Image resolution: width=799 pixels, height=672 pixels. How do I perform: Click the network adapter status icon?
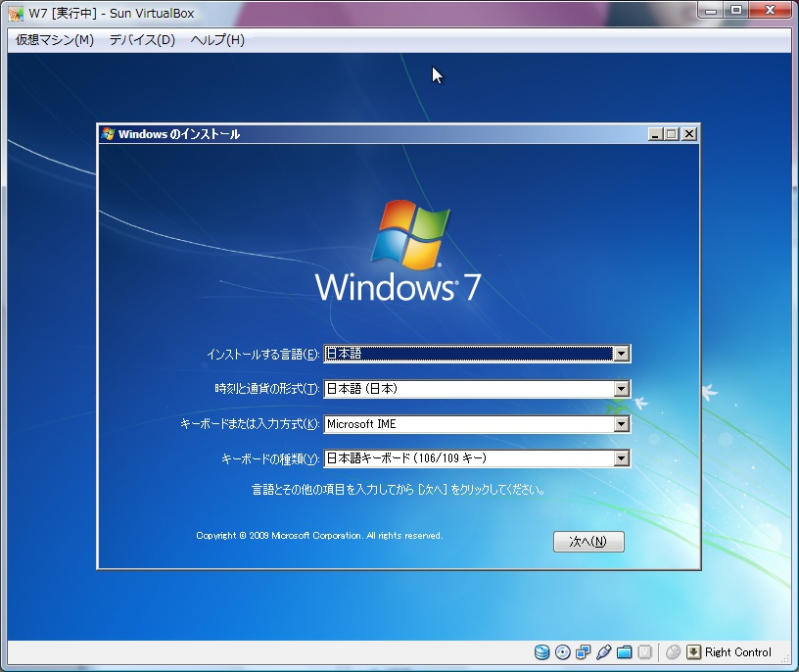pos(583,652)
